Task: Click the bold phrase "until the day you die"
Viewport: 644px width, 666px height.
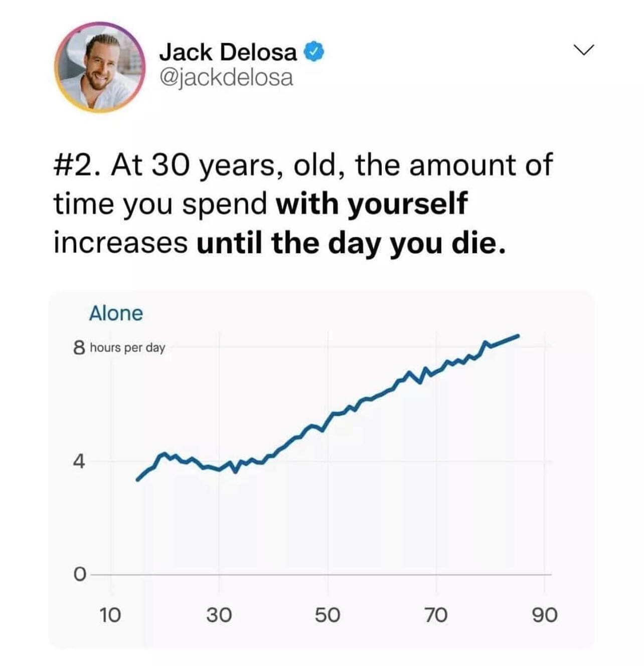Action: pos(349,243)
